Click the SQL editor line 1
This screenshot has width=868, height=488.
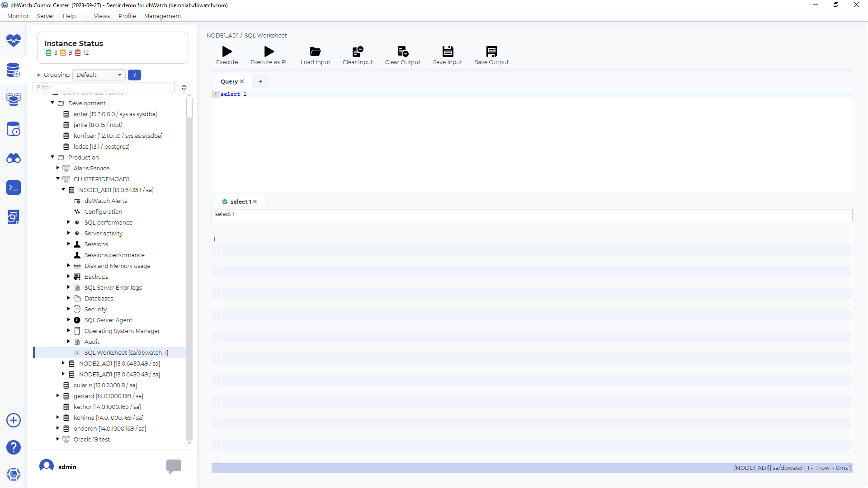[532, 94]
